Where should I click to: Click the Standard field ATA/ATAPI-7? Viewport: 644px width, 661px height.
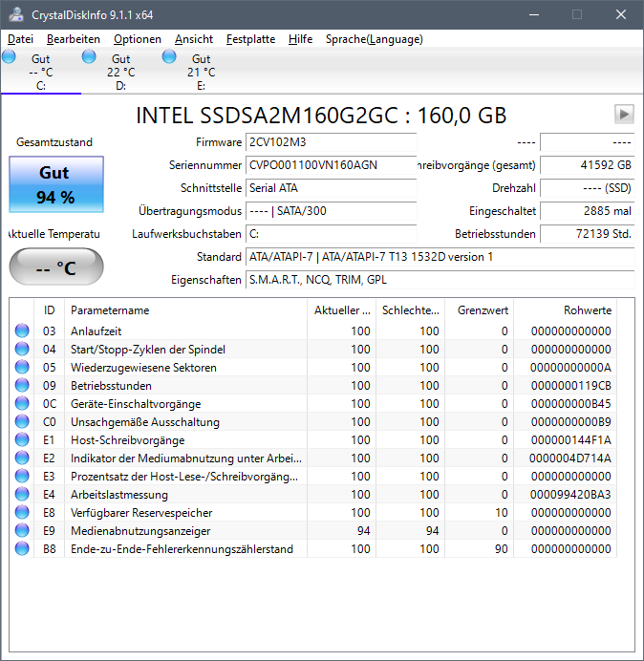tap(440, 257)
